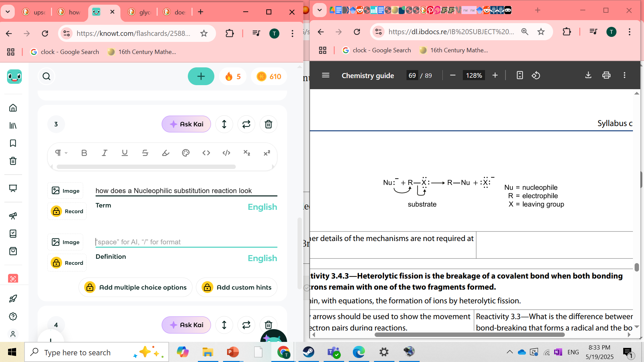Viewport: 644px width, 362px height.
Task: Open PDF viewer more actions menu
Action: pyautogui.click(x=625, y=75)
